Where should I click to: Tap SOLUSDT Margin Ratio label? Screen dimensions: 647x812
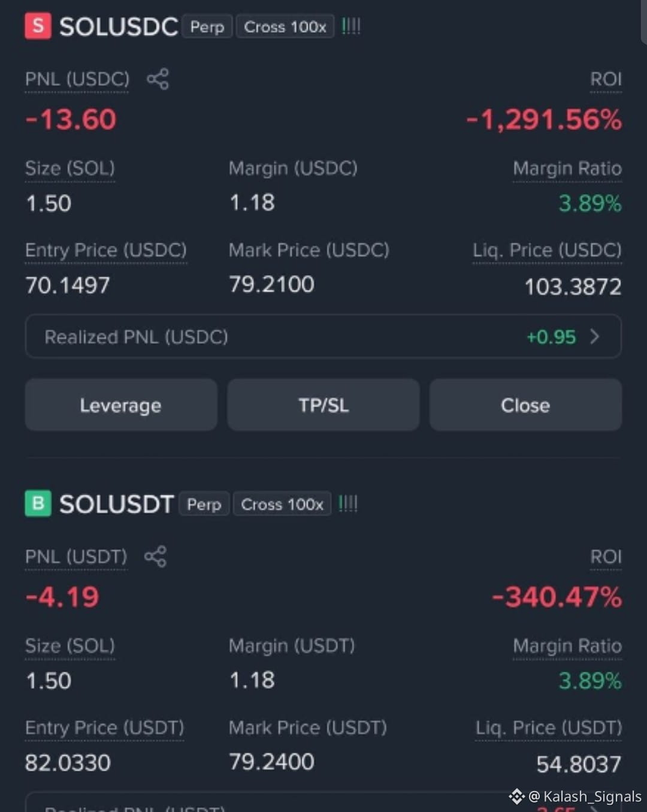click(567, 646)
